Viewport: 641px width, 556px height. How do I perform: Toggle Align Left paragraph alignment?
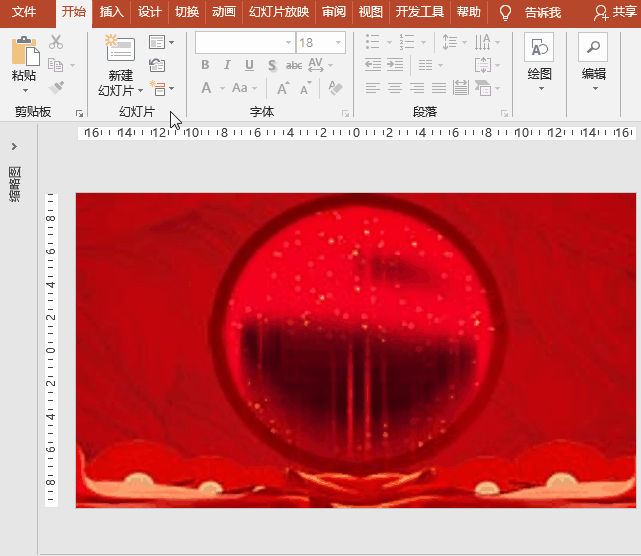[x=373, y=88]
